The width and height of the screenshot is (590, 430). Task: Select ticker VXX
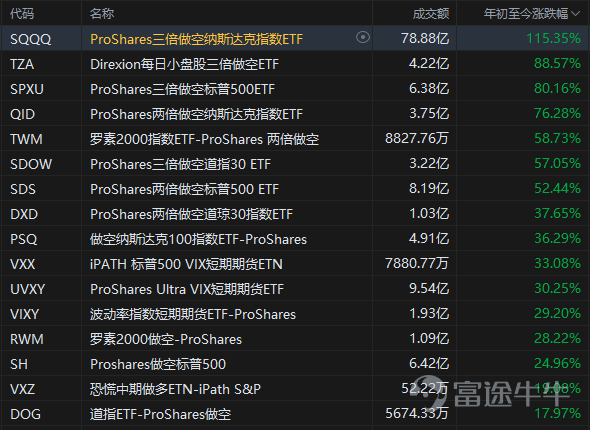coord(23,264)
